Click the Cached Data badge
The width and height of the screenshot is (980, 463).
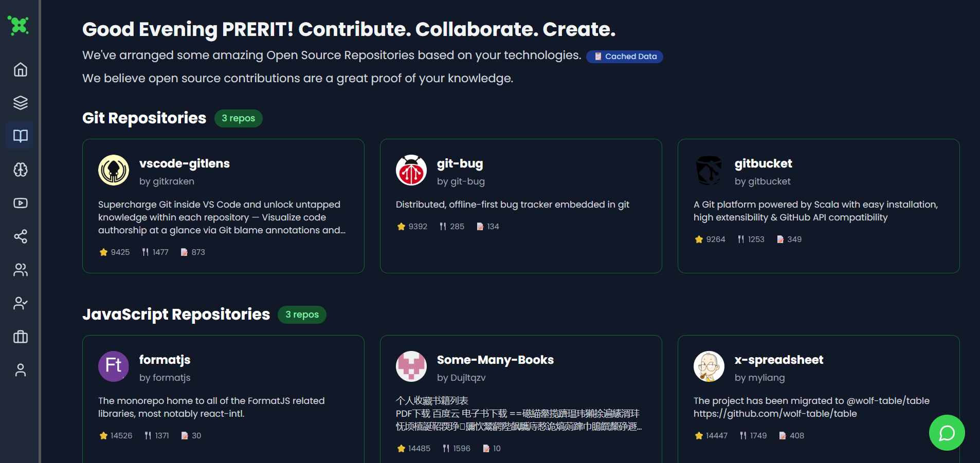pyautogui.click(x=624, y=57)
